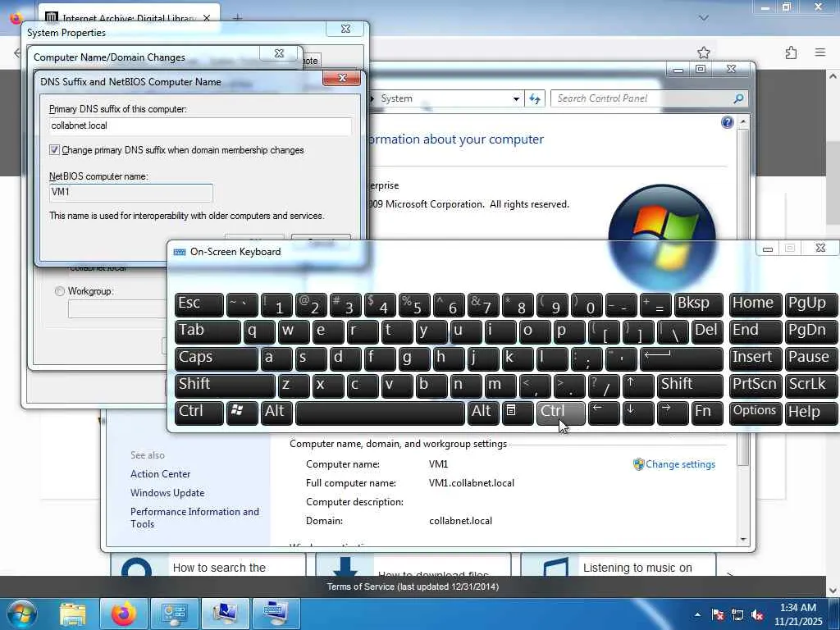
Task: Open Windows Update link in See also
Action: coord(167,493)
